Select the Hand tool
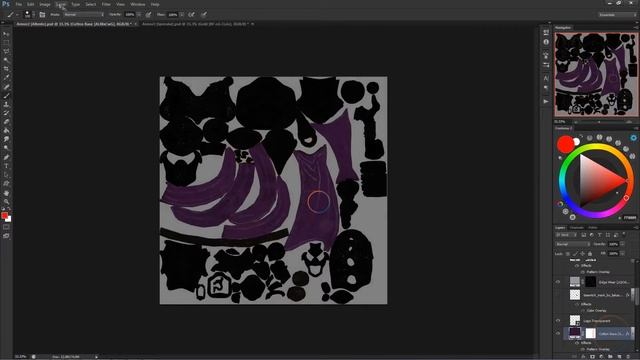This screenshot has width=640, height=360. coord(6,193)
